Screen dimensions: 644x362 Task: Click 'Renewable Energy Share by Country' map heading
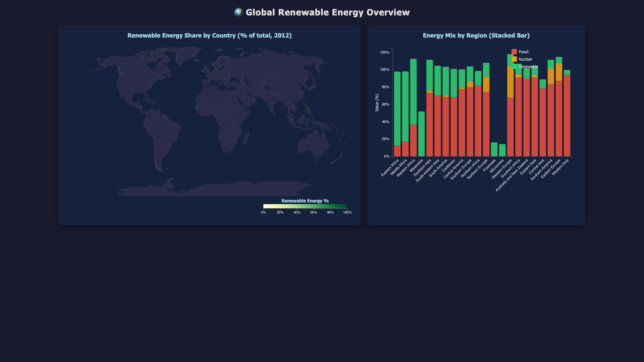coord(210,36)
